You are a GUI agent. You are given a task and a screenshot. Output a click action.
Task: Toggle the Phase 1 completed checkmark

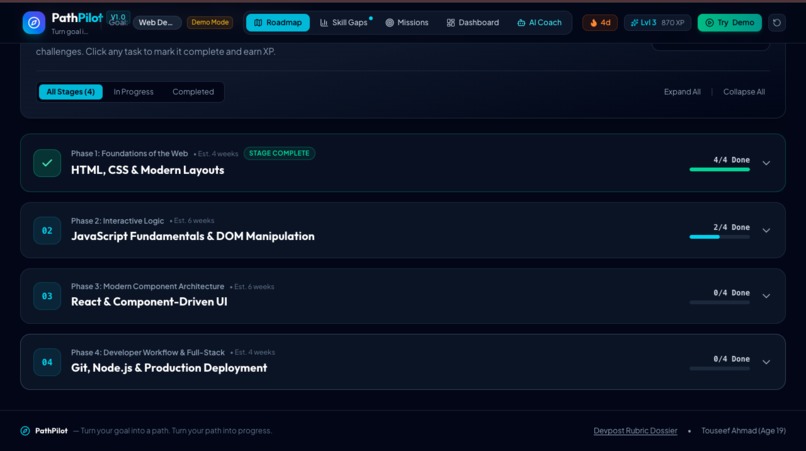[47, 163]
